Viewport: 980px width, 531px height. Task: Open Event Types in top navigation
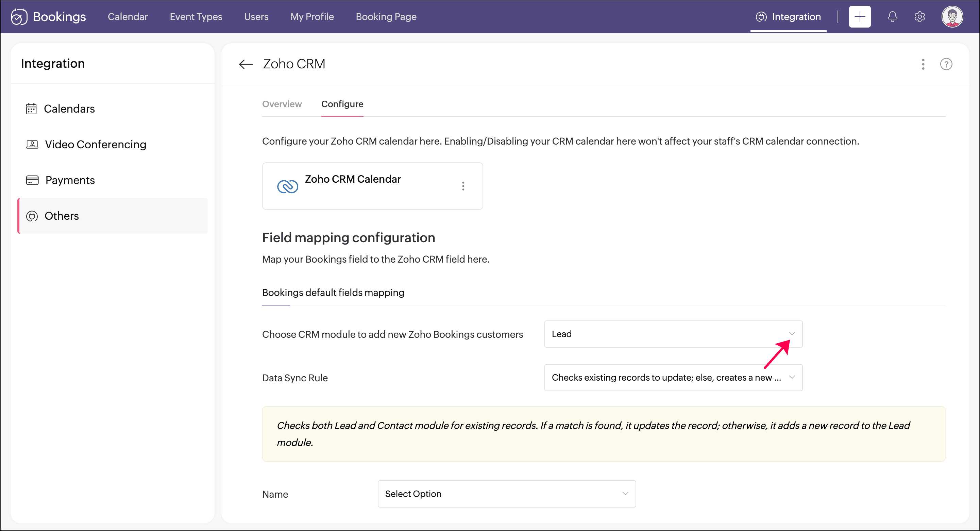pyautogui.click(x=196, y=17)
